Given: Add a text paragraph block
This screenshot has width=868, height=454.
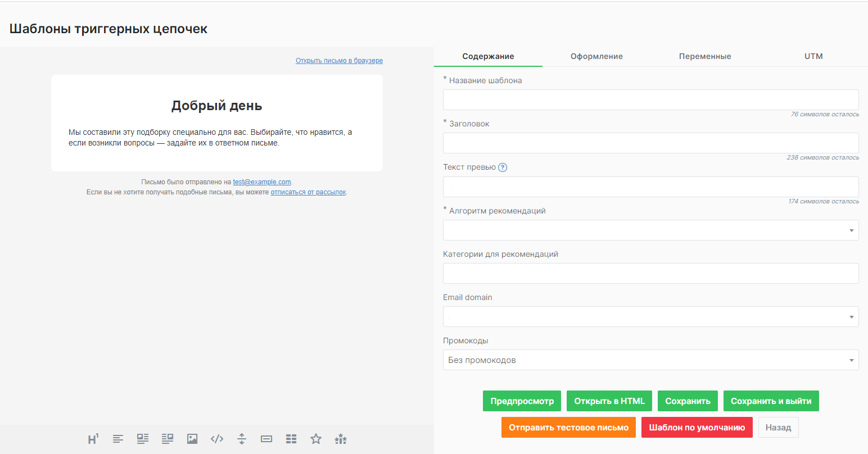Looking at the screenshot, I should click(x=117, y=439).
